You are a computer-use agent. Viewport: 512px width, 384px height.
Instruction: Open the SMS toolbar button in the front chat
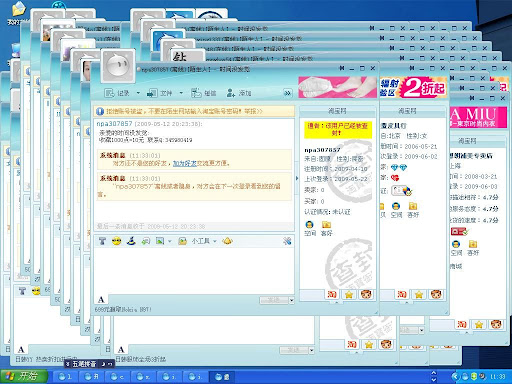pos(203,93)
